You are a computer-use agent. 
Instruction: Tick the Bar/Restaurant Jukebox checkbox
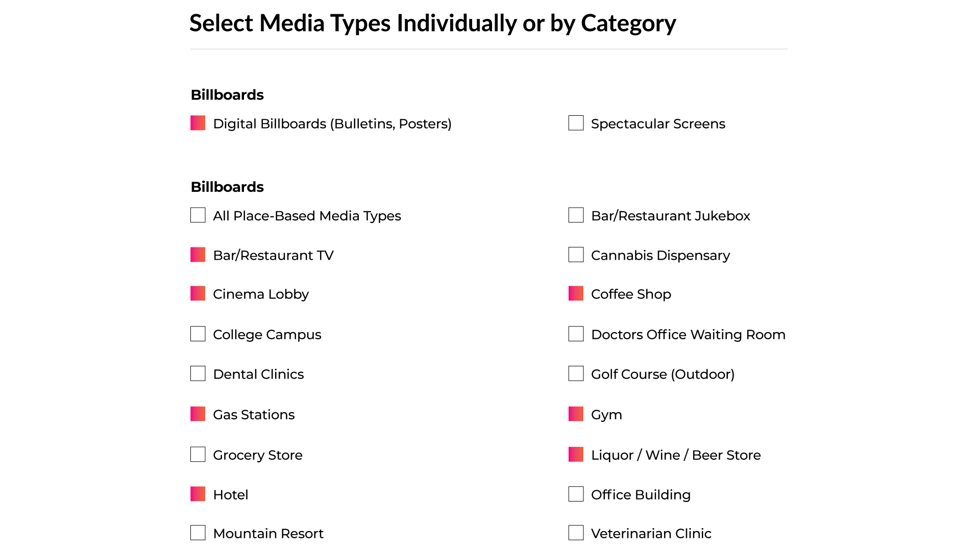576,215
